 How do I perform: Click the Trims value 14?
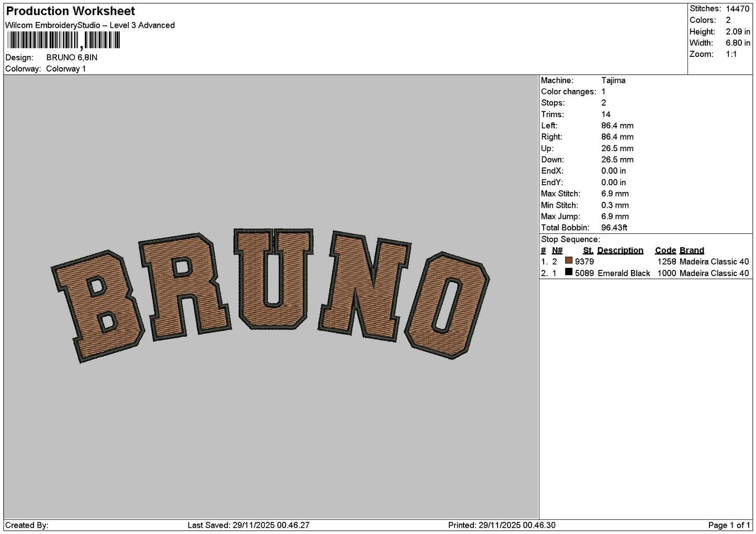click(x=606, y=115)
